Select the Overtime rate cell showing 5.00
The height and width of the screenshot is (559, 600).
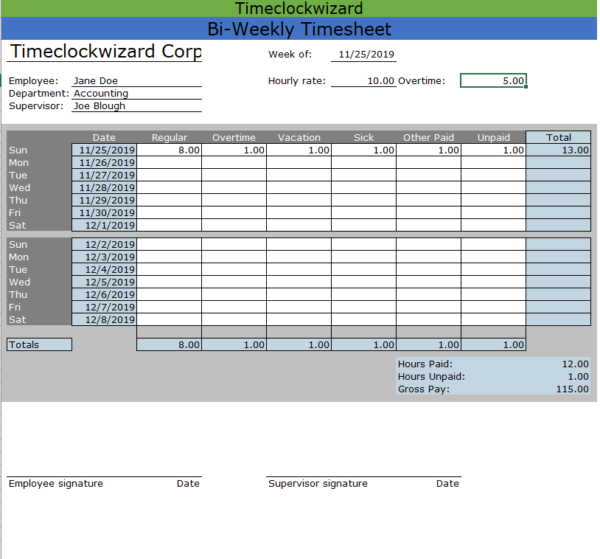(493, 81)
